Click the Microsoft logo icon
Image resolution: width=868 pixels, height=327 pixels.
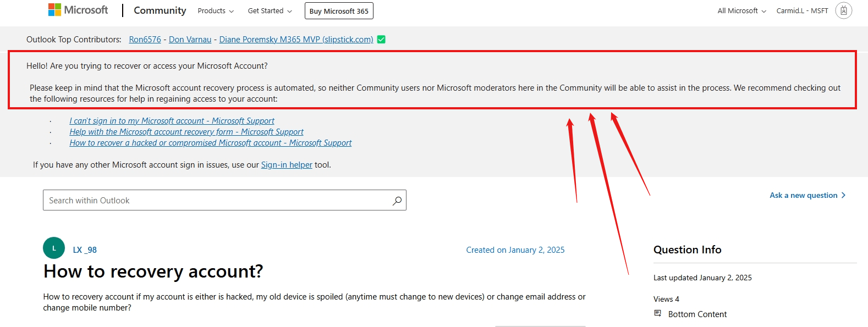point(54,10)
